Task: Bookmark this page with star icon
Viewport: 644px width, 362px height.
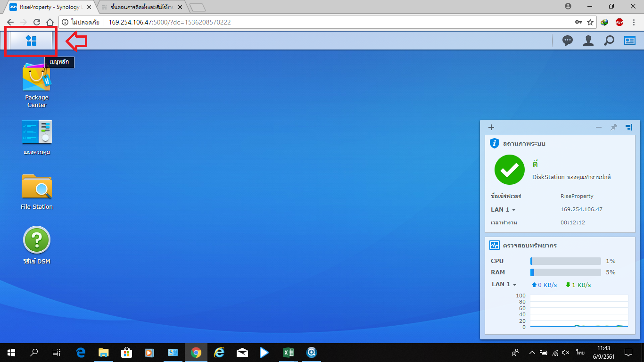Action: click(590, 22)
